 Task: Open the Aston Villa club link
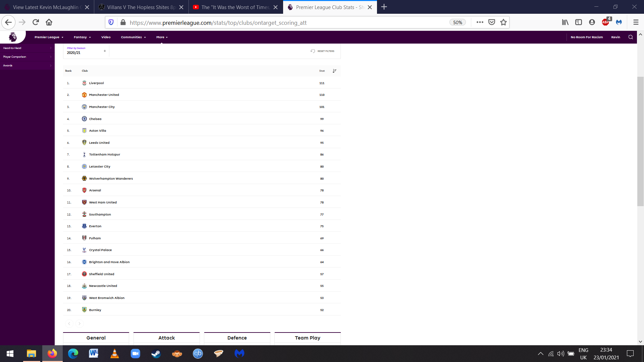click(x=98, y=131)
